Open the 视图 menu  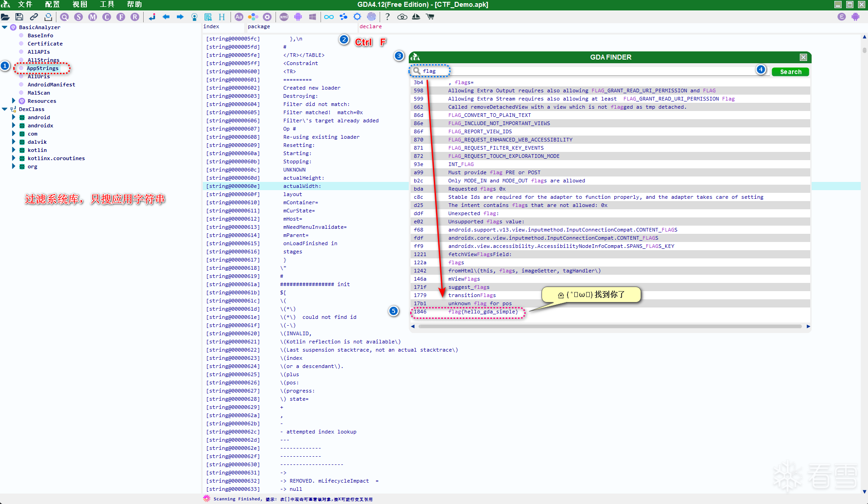point(80,5)
